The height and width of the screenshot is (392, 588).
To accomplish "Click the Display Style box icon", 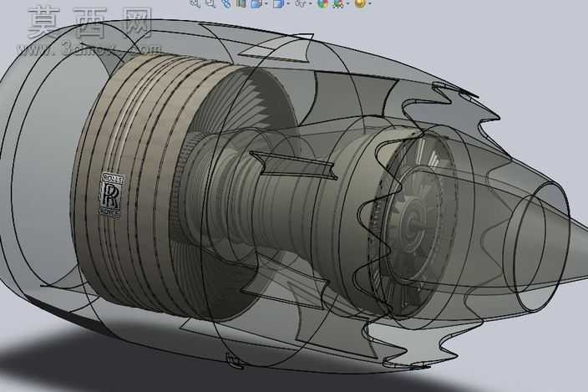I will (x=278, y=3).
